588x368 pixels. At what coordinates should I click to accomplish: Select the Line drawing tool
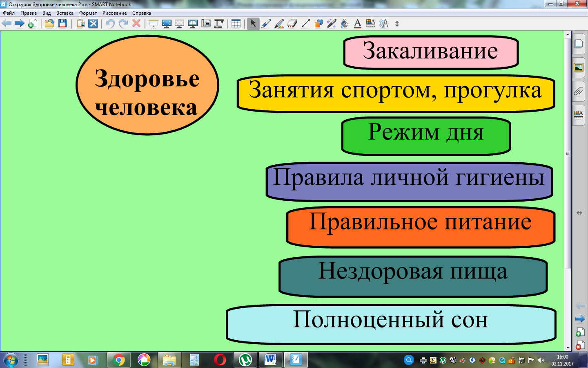coord(305,24)
